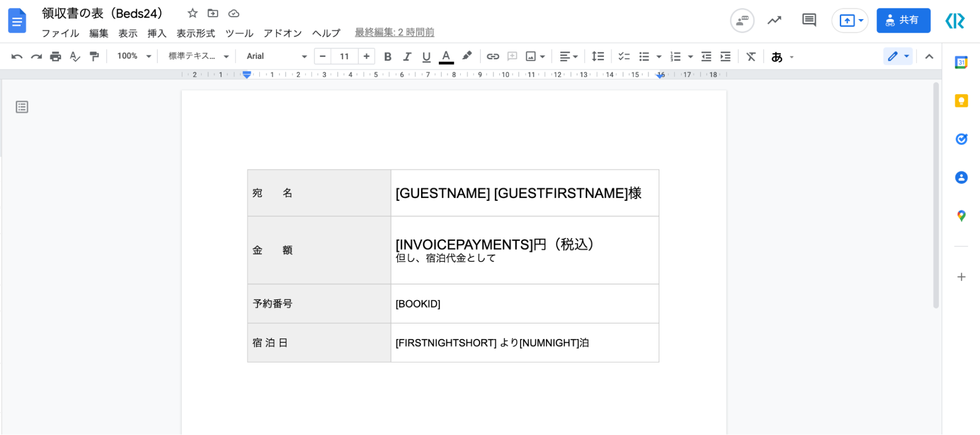Viewport: 980px width, 435px height.
Task: Open the 挿入 menu
Action: point(157,33)
